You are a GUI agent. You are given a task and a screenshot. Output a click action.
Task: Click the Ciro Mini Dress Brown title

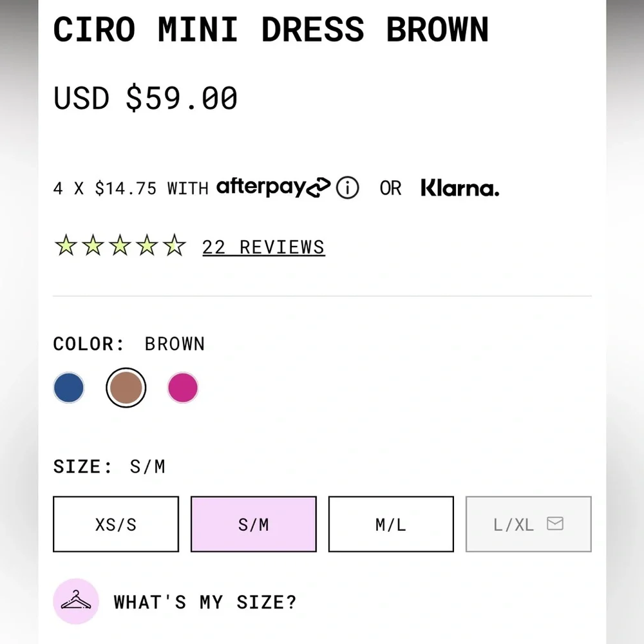[x=271, y=30]
